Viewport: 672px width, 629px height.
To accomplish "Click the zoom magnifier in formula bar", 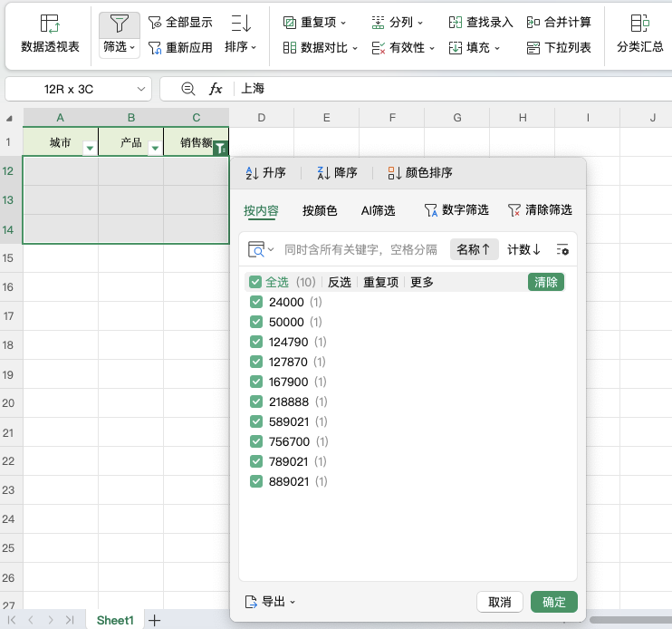I will click(187, 89).
